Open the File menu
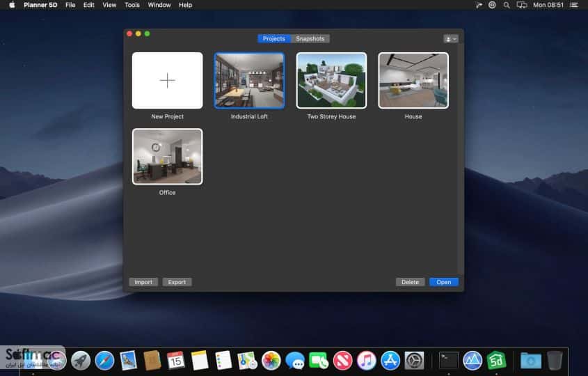This screenshot has height=376, width=588. [70, 5]
